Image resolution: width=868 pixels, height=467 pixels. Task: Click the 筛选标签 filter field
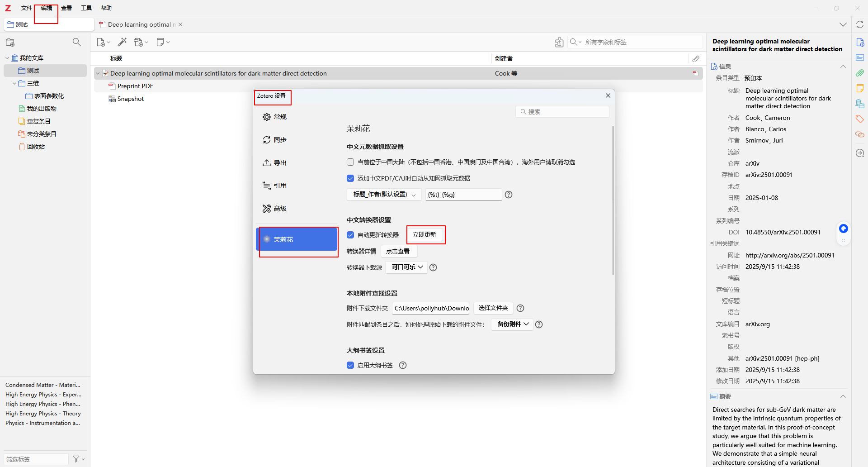36,459
